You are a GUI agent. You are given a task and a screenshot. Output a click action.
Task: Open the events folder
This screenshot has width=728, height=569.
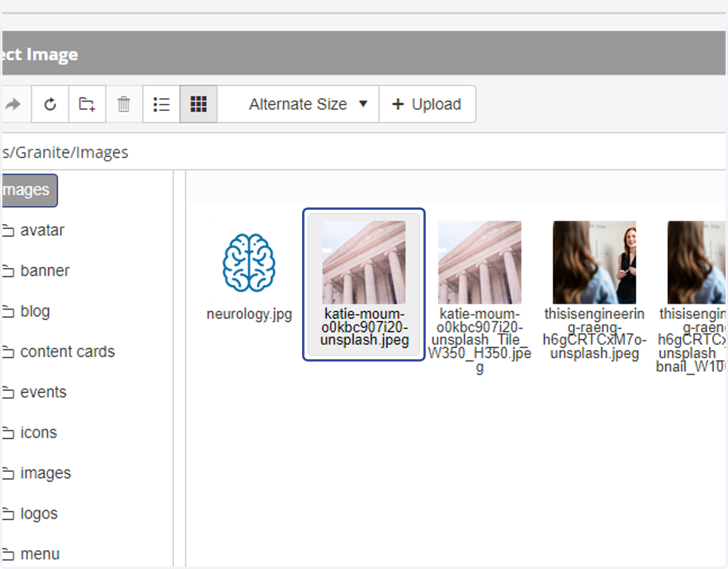43,392
